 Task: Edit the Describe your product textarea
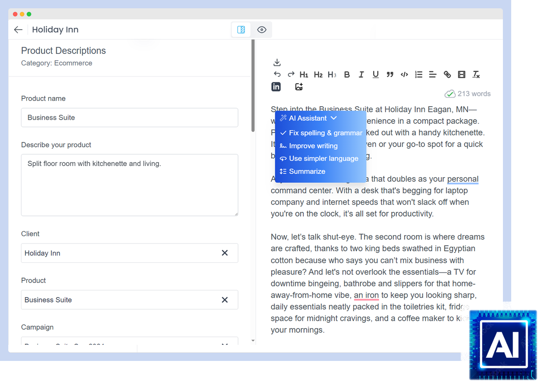pos(130,185)
